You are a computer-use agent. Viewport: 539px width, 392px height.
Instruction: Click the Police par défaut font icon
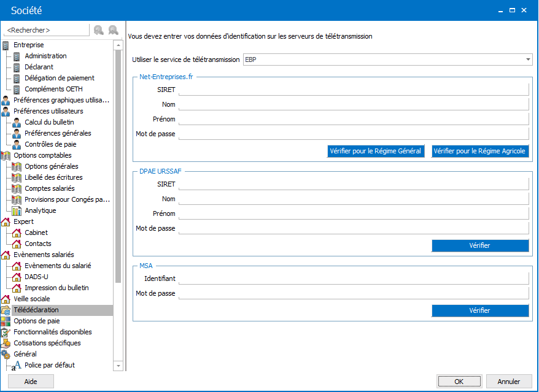[17, 366]
